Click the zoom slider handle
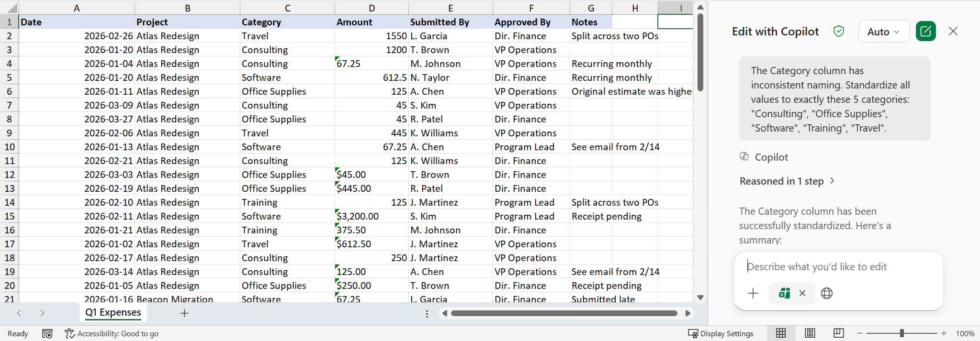Viewport: 980px width, 341px height. 902,333
